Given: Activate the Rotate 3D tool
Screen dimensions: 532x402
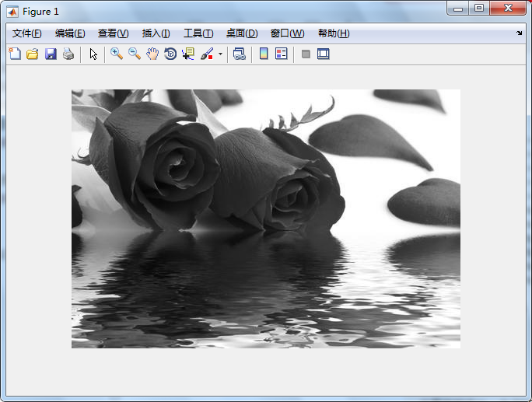Looking at the screenshot, I should click(170, 54).
